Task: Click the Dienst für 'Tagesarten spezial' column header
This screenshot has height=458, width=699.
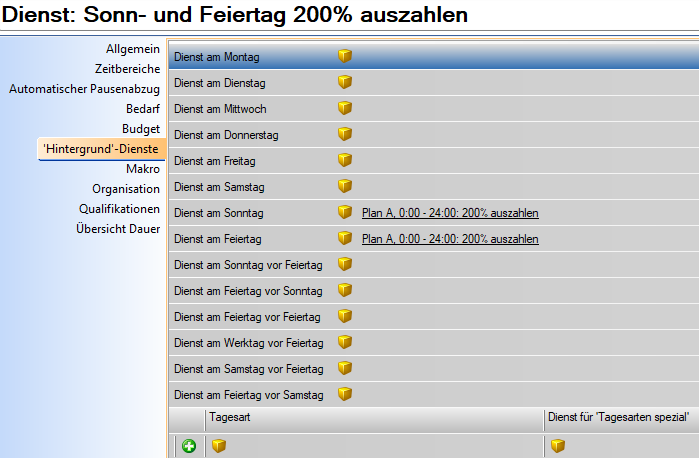Action: coord(622,419)
